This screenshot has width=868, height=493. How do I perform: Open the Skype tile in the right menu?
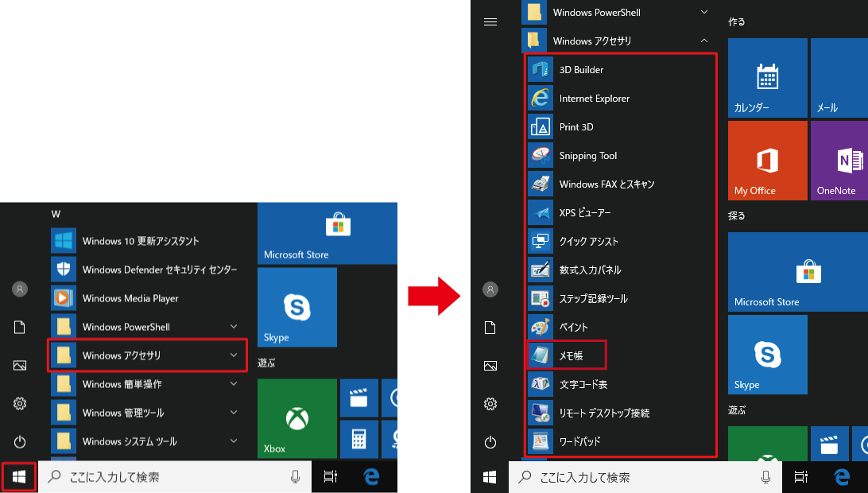(768, 355)
